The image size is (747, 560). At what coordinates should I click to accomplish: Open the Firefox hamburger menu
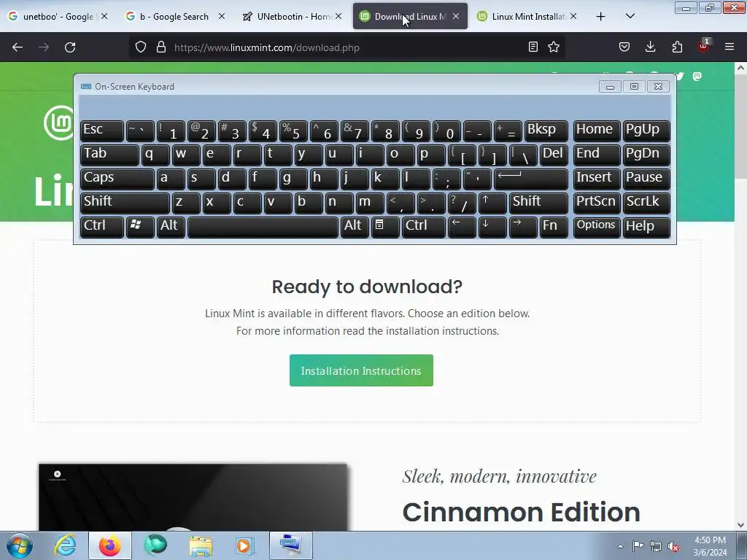point(729,47)
